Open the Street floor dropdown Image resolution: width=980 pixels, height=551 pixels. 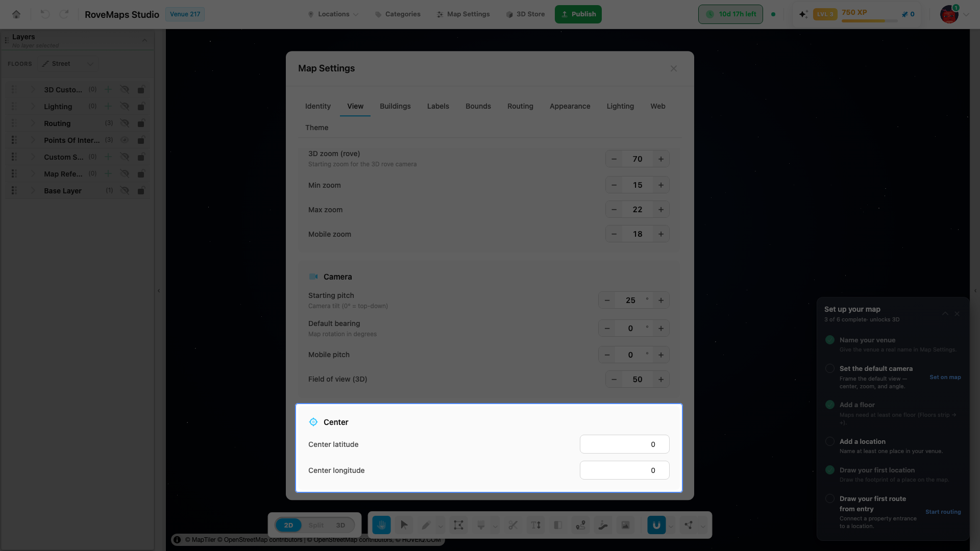(x=67, y=64)
